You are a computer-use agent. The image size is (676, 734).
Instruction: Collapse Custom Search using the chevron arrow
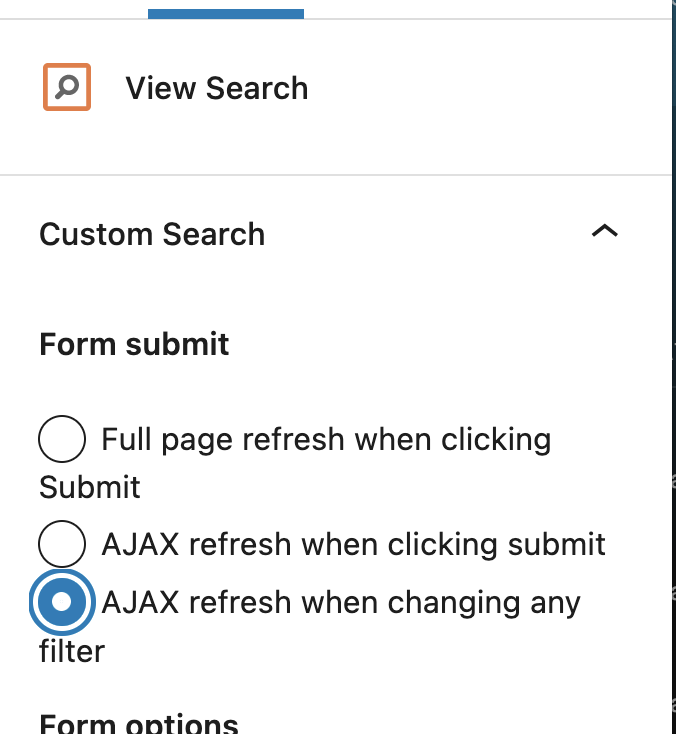pos(605,231)
